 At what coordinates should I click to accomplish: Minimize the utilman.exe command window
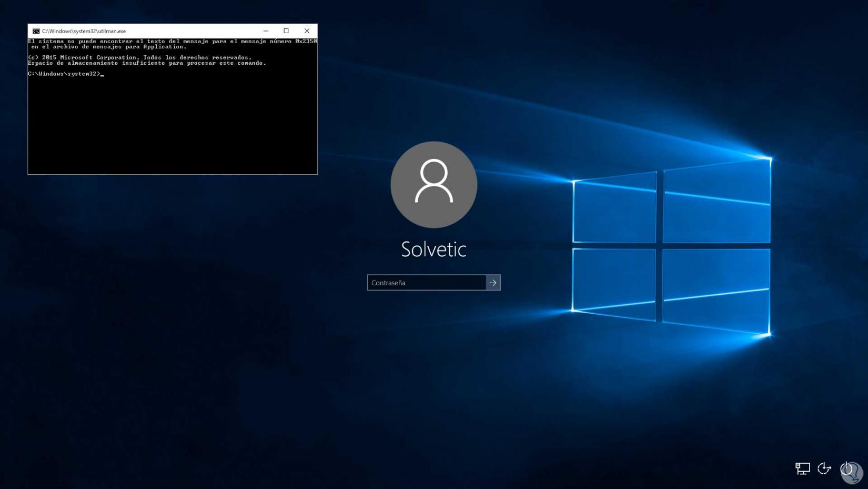click(x=266, y=31)
